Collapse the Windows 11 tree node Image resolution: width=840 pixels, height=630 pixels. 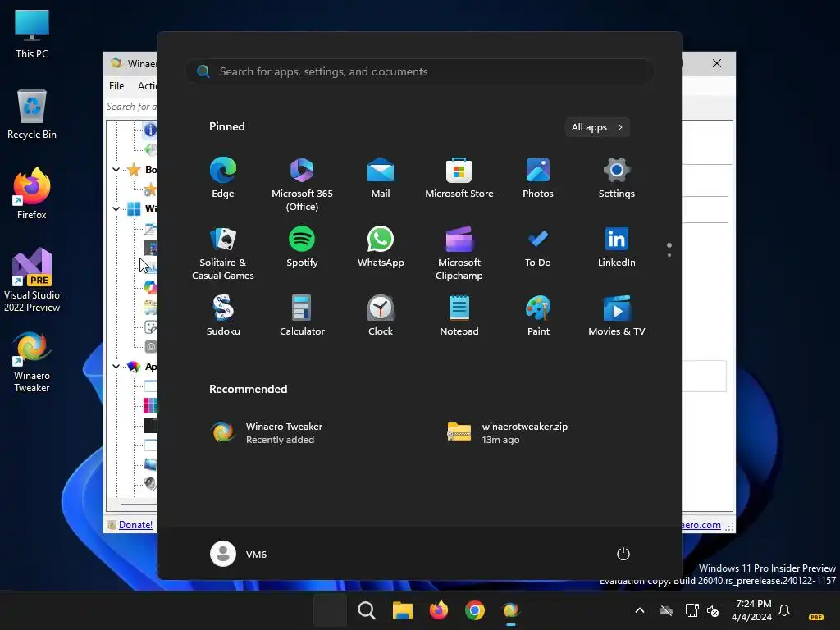[x=116, y=208]
